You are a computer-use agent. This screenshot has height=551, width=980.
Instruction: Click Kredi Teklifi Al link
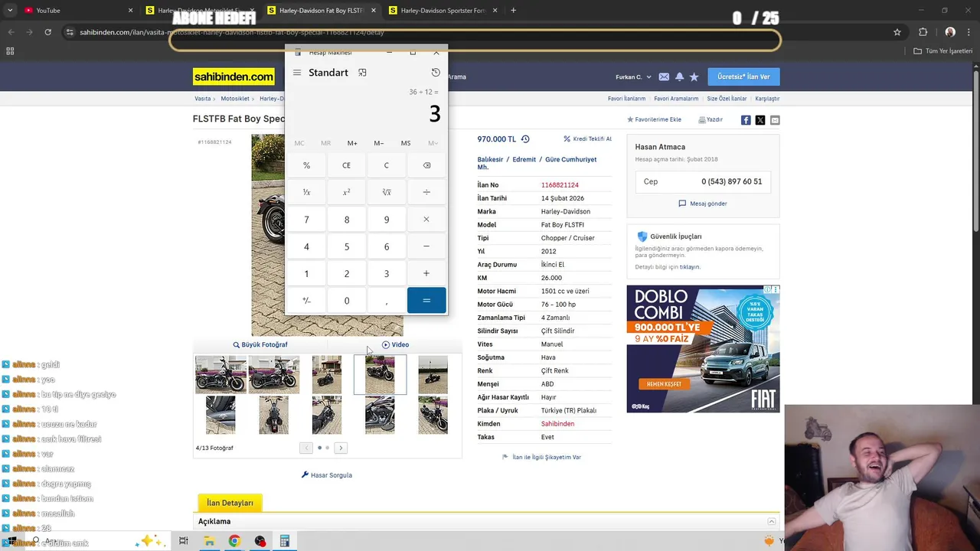point(587,139)
